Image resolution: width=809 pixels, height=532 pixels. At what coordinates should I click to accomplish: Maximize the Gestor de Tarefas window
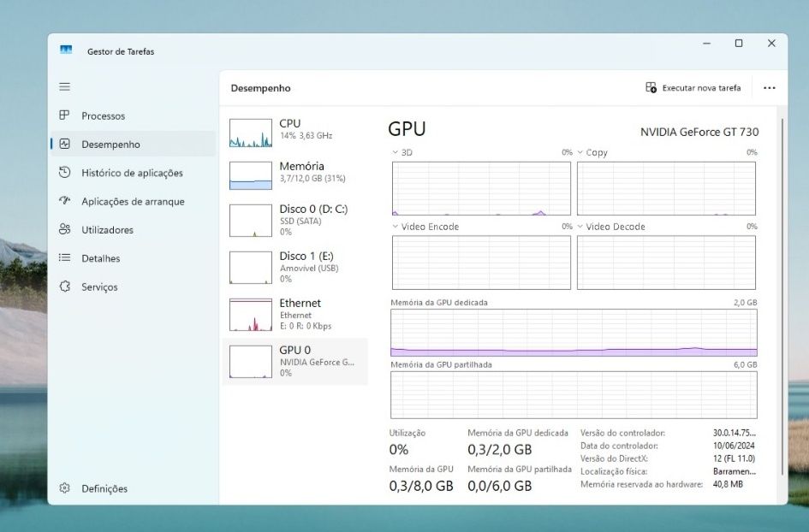tap(739, 44)
